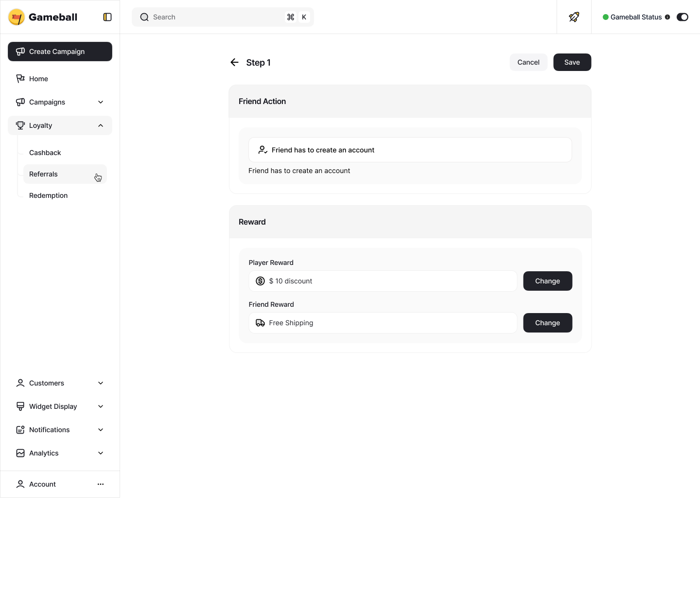Click the Analytics chart icon in sidebar
This screenshot has height=596, width=700.
[x=20, y=453]
